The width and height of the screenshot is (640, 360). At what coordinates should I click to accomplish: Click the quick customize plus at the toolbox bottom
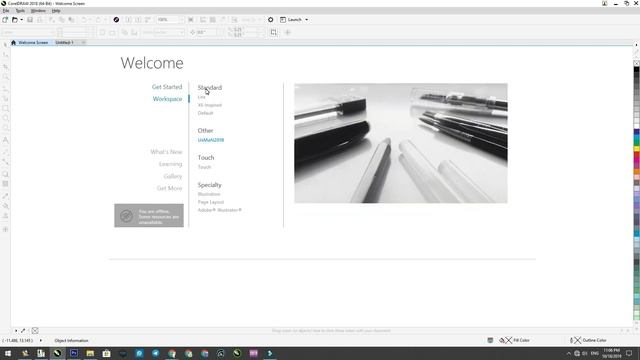pos(5,229)
